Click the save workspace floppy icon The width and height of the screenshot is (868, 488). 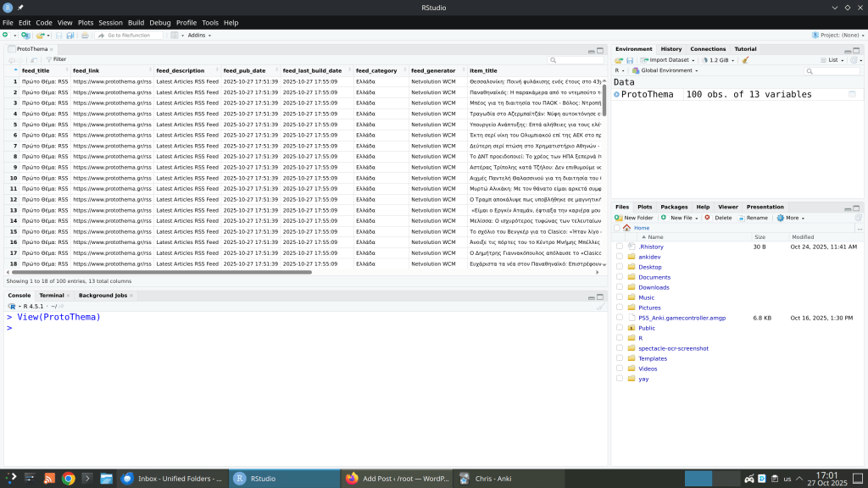[630, 60]
